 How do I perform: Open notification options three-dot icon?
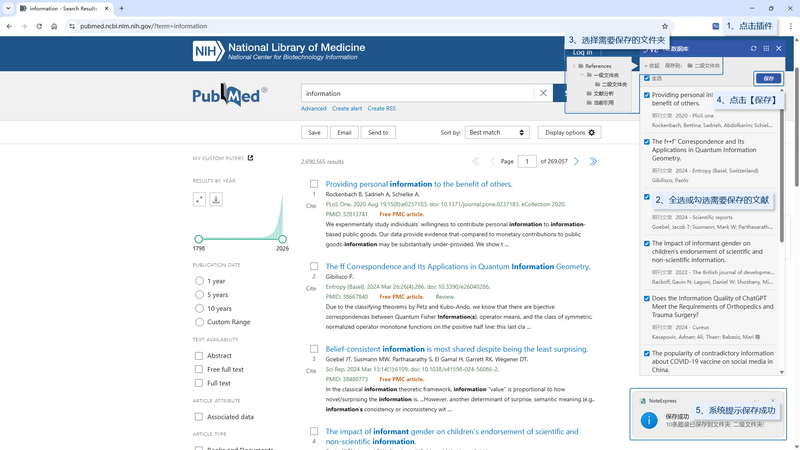756,401
